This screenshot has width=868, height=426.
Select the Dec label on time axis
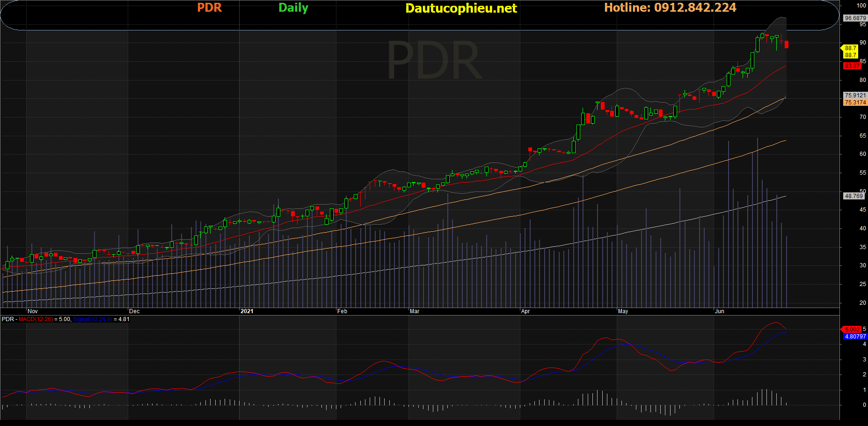point(134,311)
